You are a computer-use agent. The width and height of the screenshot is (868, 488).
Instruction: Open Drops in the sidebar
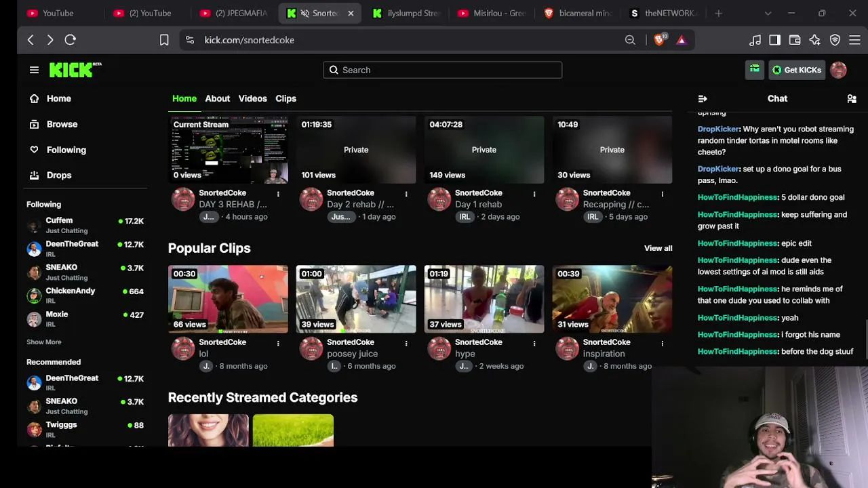[51, 175]
